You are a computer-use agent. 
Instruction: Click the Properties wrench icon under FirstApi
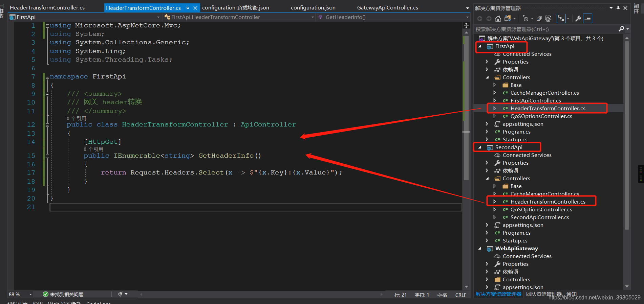pos(497,62)
